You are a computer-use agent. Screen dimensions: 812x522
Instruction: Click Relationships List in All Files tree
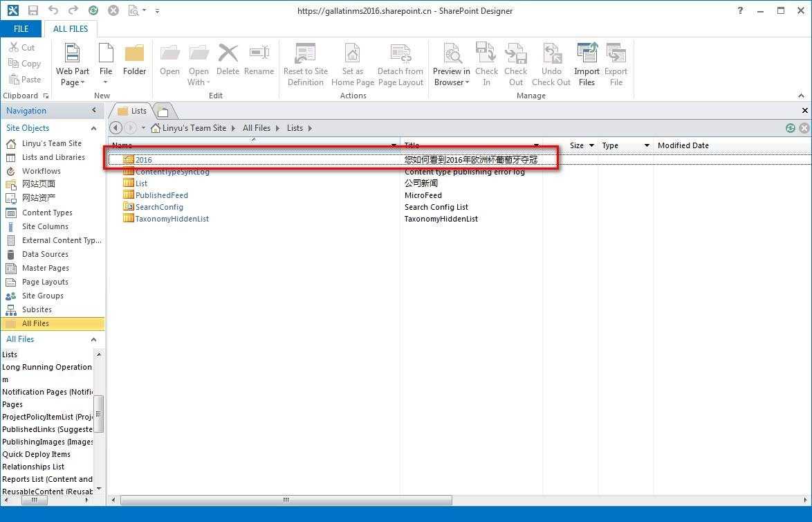(x=33, y=467)
